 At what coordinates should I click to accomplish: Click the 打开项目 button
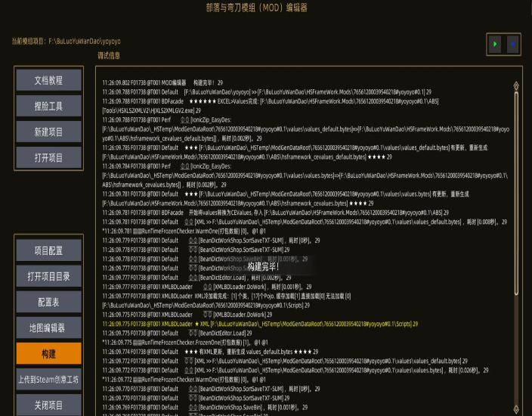pos(48,158)
